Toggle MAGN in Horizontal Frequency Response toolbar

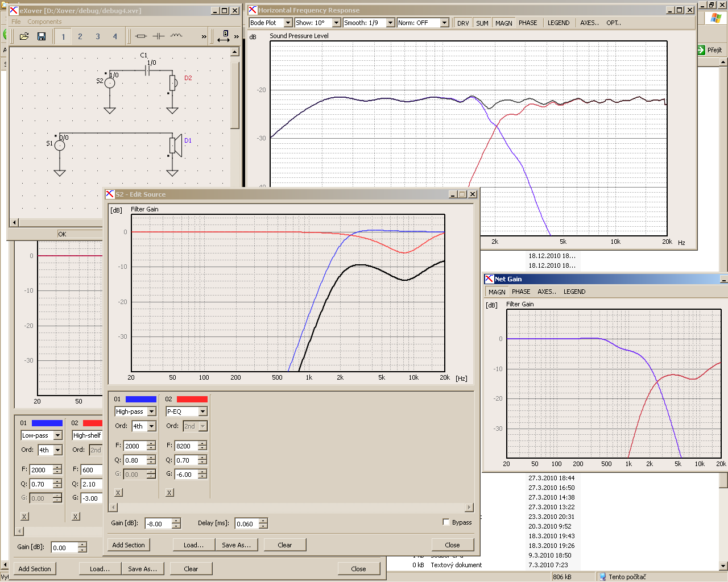503,23
